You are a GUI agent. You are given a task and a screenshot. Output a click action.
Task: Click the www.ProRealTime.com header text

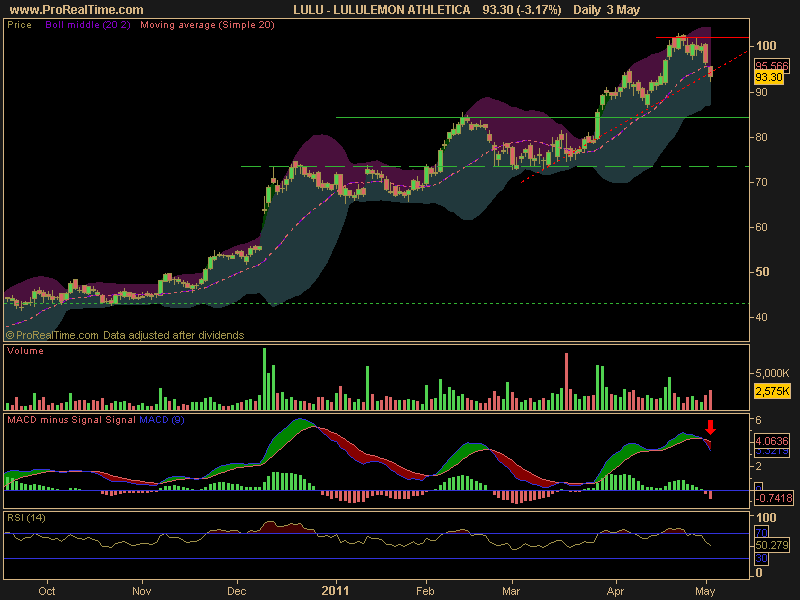tap(77, 10)
